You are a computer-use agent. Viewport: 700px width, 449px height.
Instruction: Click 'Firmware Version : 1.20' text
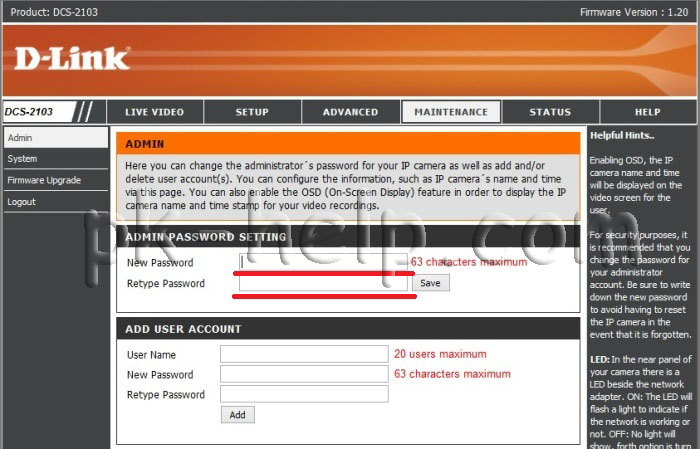click(x=634, y=12)
